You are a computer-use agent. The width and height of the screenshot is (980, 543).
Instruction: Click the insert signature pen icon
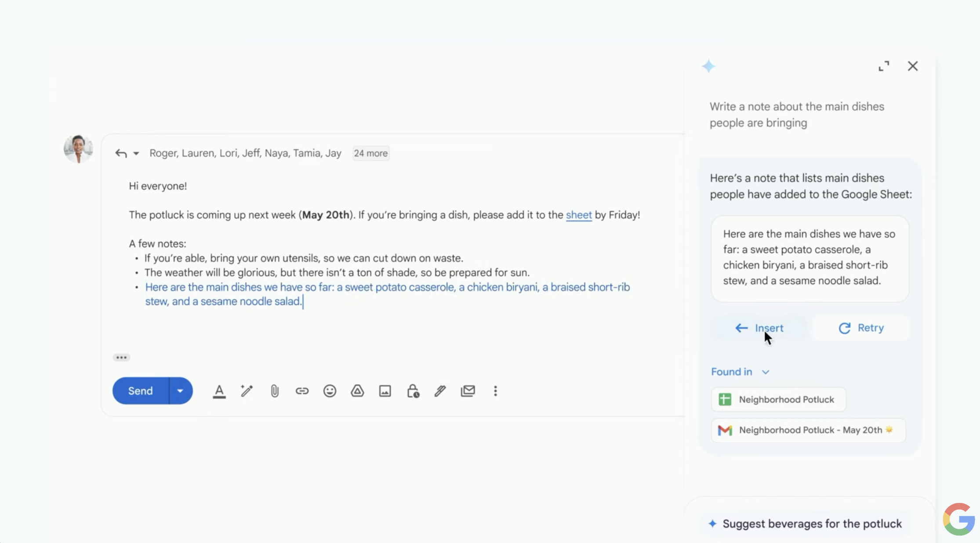[x=440, y=391]
